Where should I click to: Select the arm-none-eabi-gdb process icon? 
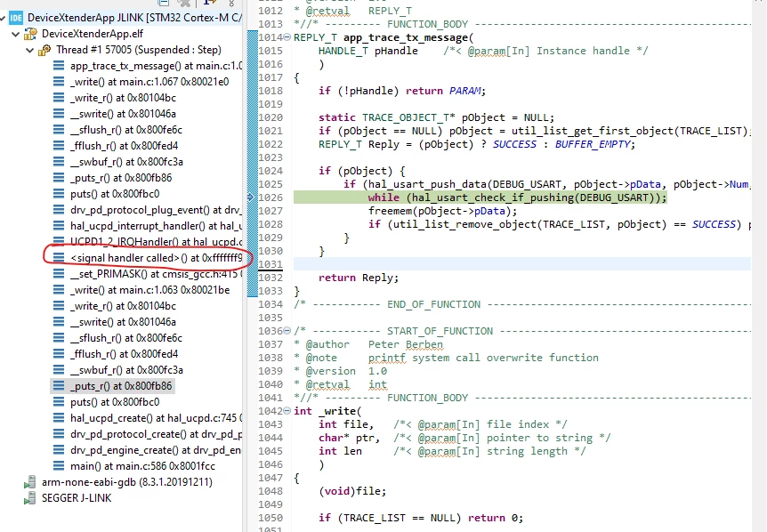(30, 482)
